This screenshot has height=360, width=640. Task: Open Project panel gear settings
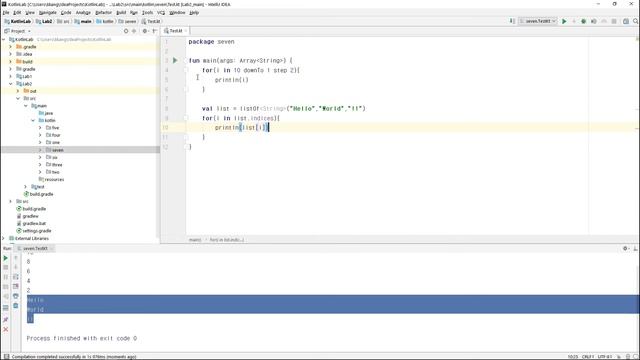[145, 31]
